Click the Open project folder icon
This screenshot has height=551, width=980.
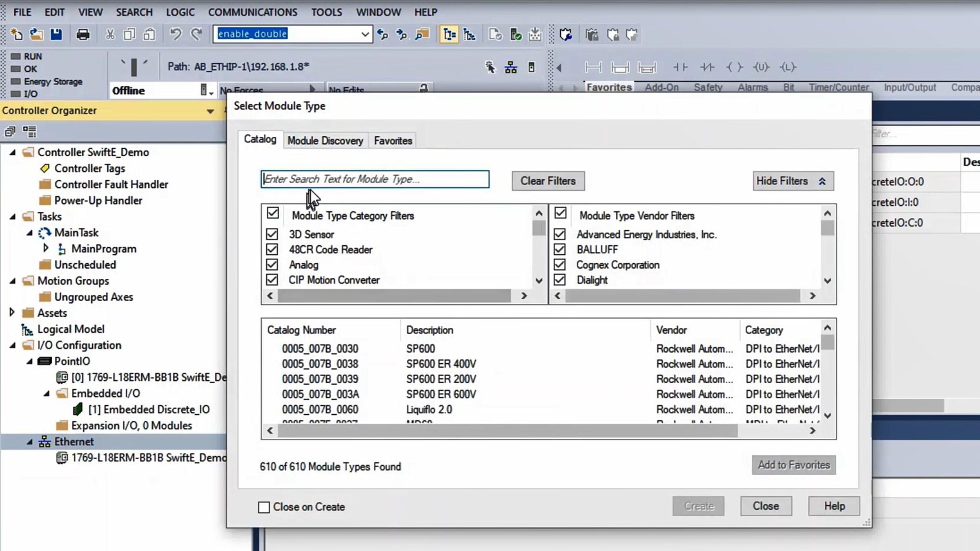[36, 34]
